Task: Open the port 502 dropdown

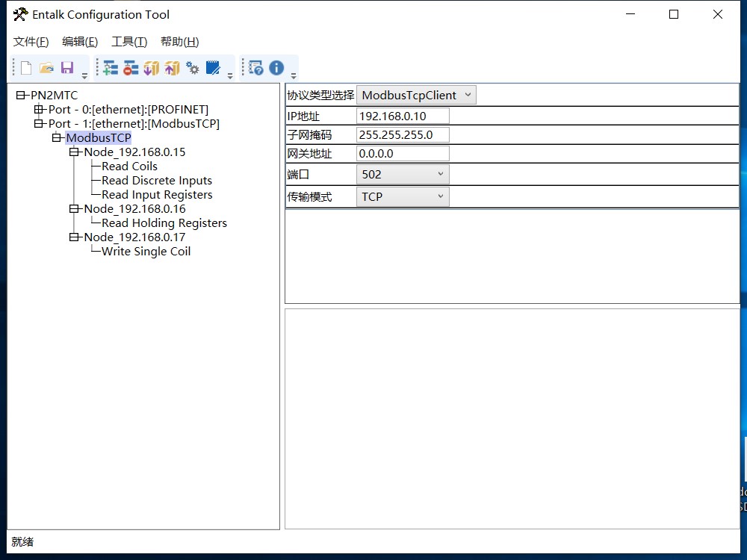Action: tap(403, 175)
